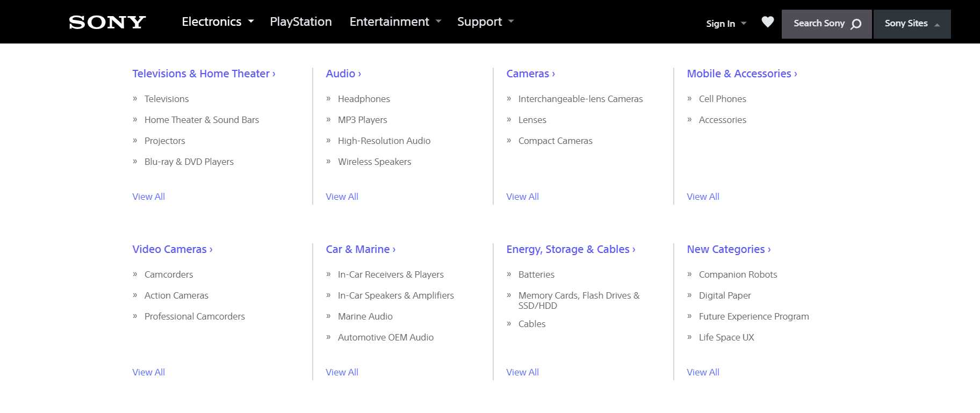The image size is (980, 413).
Task: Collapse the Electronics menu
Action: [x=217, y=21]
